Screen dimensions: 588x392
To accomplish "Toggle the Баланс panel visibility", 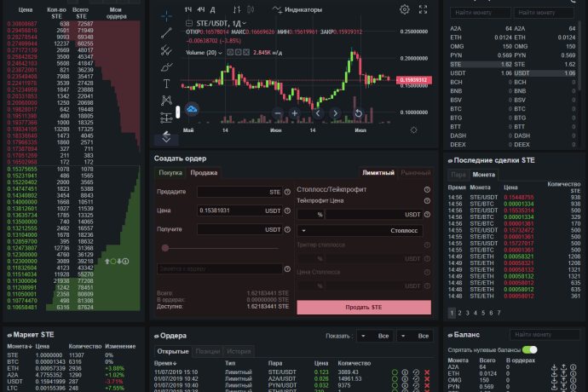I will pyautogui.click(x=450, y=336).
